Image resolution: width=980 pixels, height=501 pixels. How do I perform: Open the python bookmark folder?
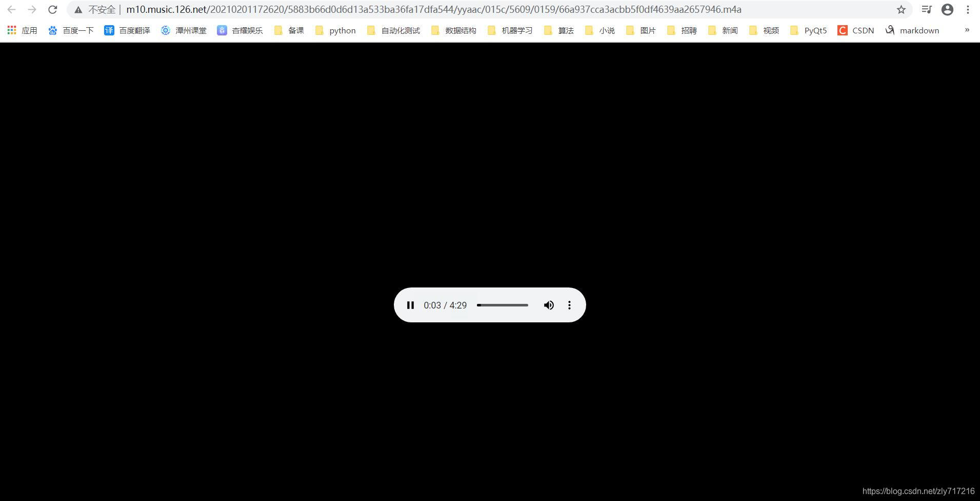pyautogui.click(x=335, y=30)
